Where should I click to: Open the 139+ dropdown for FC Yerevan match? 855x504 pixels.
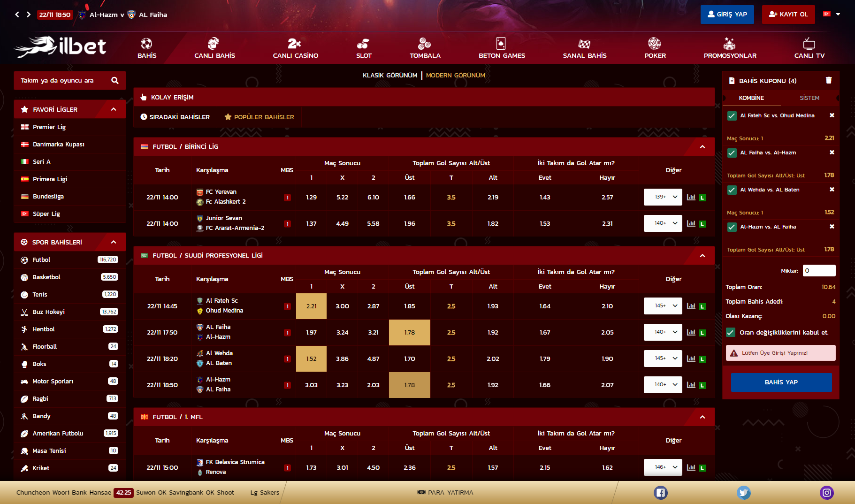coord(663,197)
